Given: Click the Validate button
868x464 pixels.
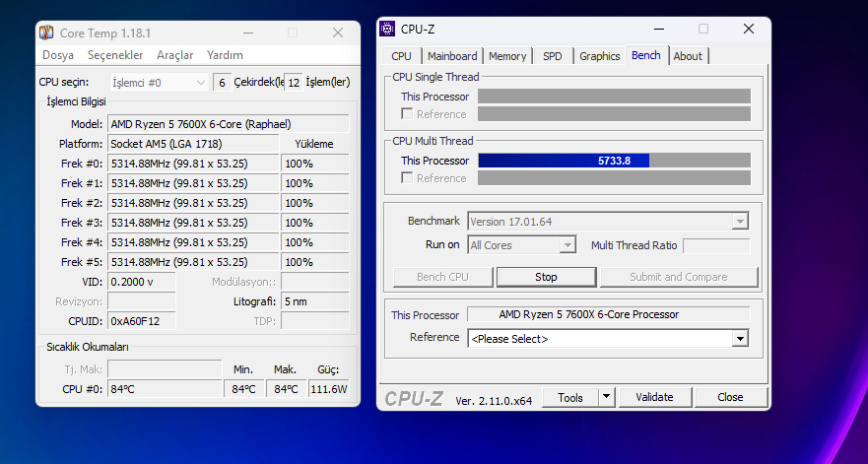Looking at the screenshot, I should click(654, 398).
